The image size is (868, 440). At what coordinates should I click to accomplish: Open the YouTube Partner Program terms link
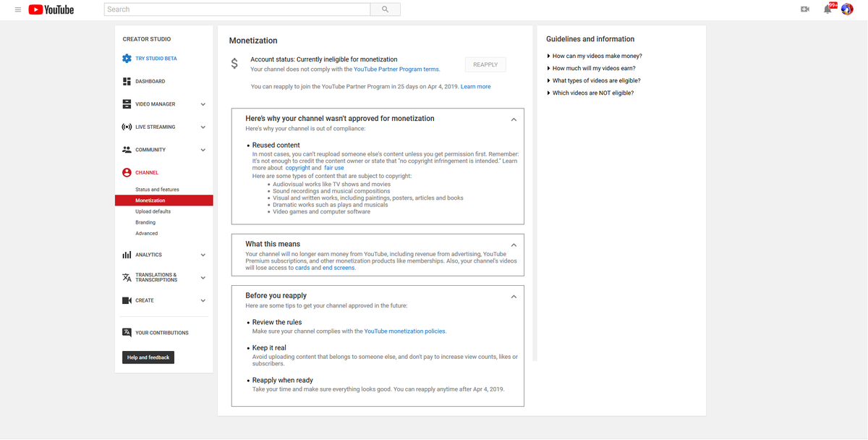[x=396, y=69]
